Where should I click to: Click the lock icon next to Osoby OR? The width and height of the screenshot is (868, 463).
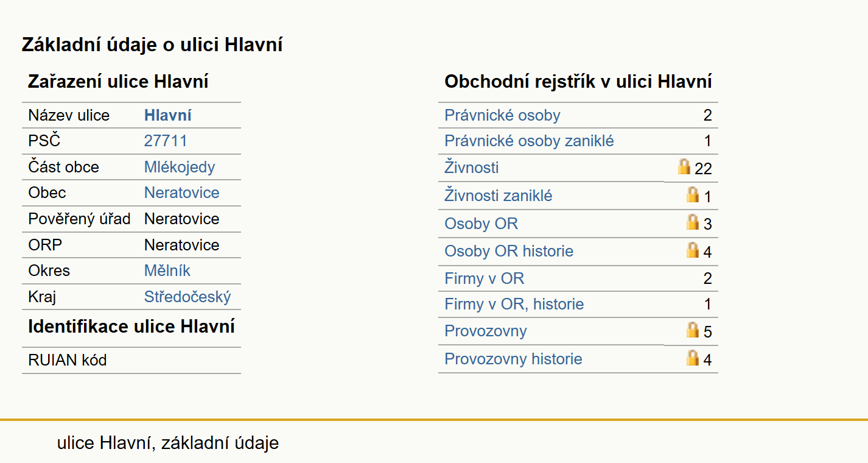pos(693,222)
